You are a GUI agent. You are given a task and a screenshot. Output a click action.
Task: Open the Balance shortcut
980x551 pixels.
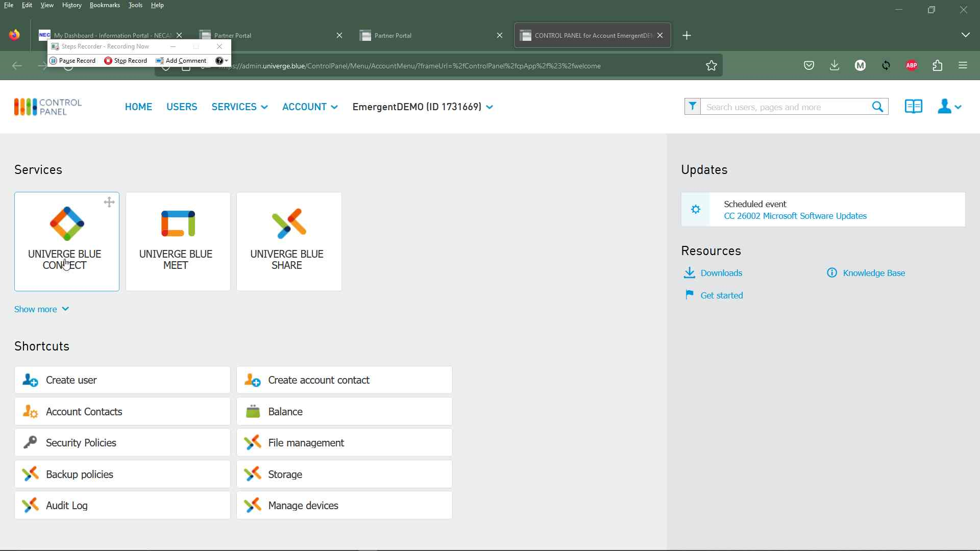coord(345,412)
